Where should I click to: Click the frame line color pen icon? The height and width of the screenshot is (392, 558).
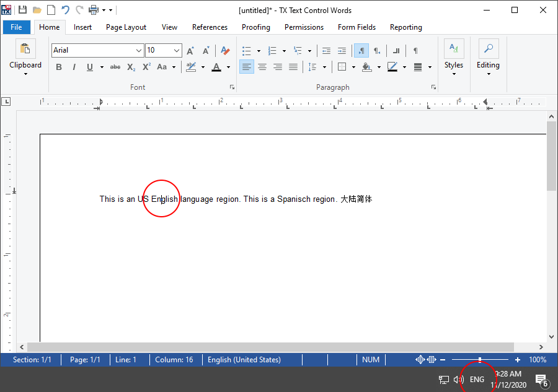pyautogui.click(x=392, y=67)
